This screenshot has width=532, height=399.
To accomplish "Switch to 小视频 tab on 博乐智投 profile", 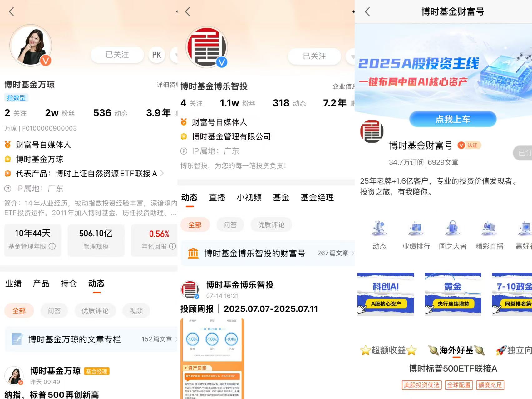I will (249, 197).
